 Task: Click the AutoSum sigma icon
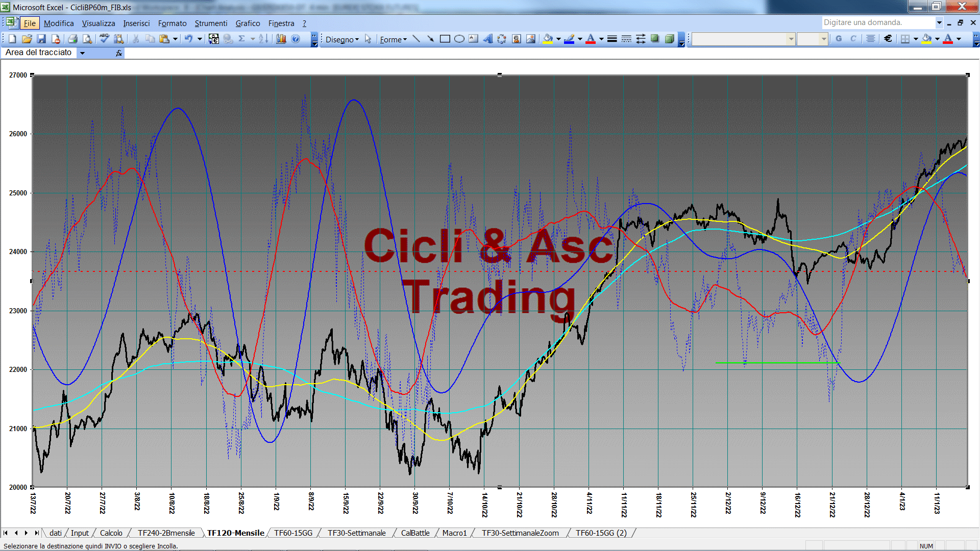[x=242, y=39]
